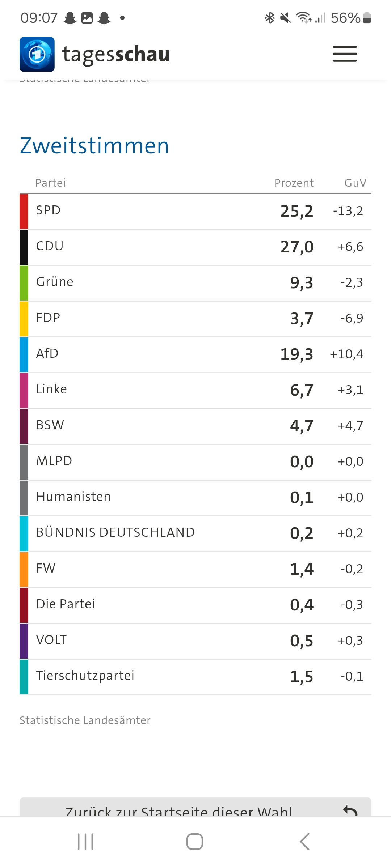This screenshot has height=868, width=391.
Task: Tap the Prozent column header
Action: coord(294,183)
